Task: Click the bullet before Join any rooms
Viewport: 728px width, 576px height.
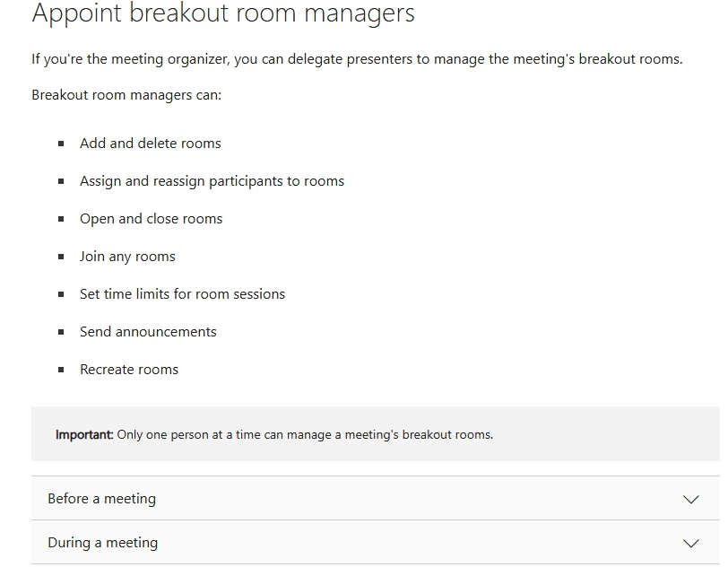Action: click(x=61, y=257)
